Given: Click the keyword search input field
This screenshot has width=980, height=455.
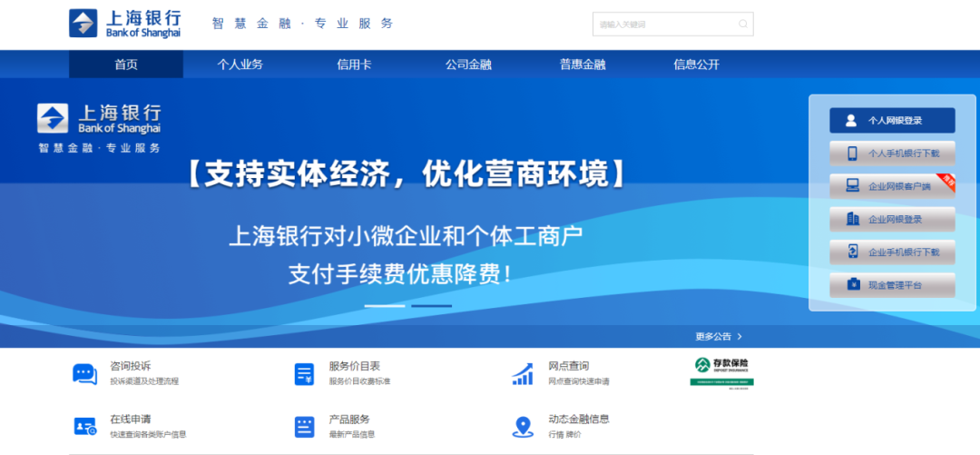Looking at the screenshot, I should click(x=673, y=25).
